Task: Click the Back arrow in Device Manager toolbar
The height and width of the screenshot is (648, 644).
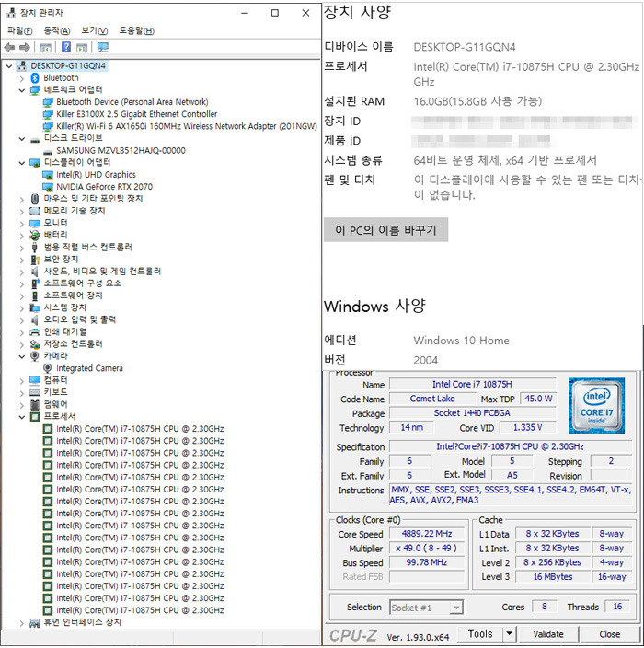Action: pyautogui.click(x=10, y=47)
